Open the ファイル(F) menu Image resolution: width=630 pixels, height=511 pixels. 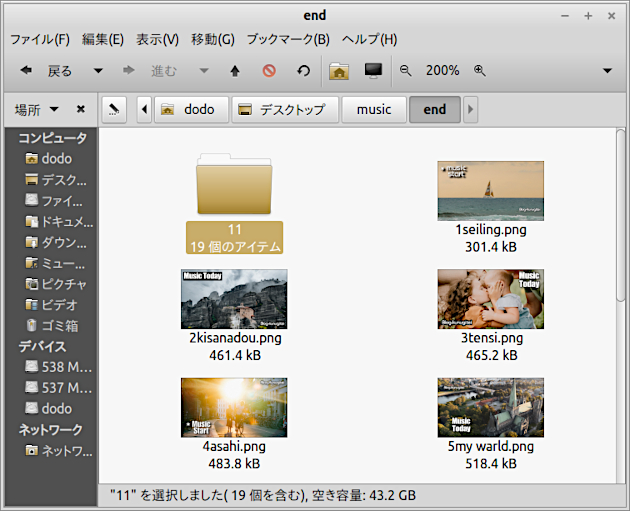click(40, 39)
